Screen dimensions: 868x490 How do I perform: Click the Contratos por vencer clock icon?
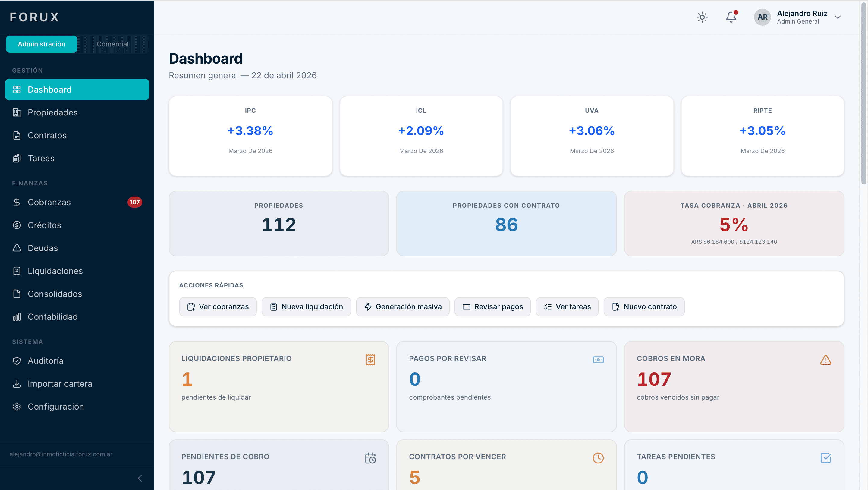[598, 458]
